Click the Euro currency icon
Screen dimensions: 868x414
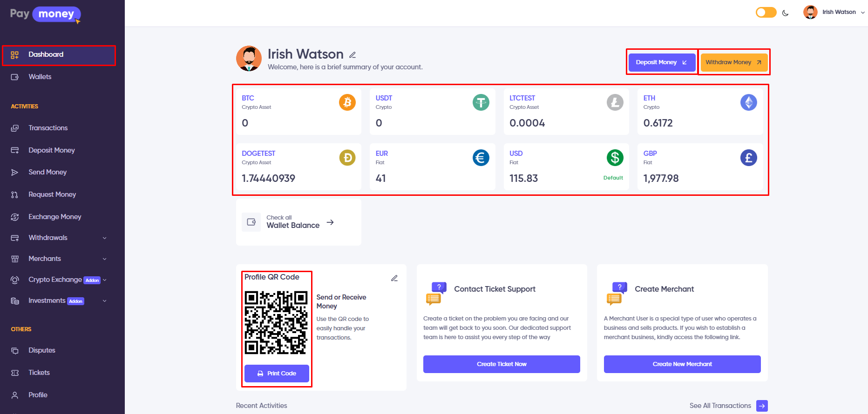[481, 158]
